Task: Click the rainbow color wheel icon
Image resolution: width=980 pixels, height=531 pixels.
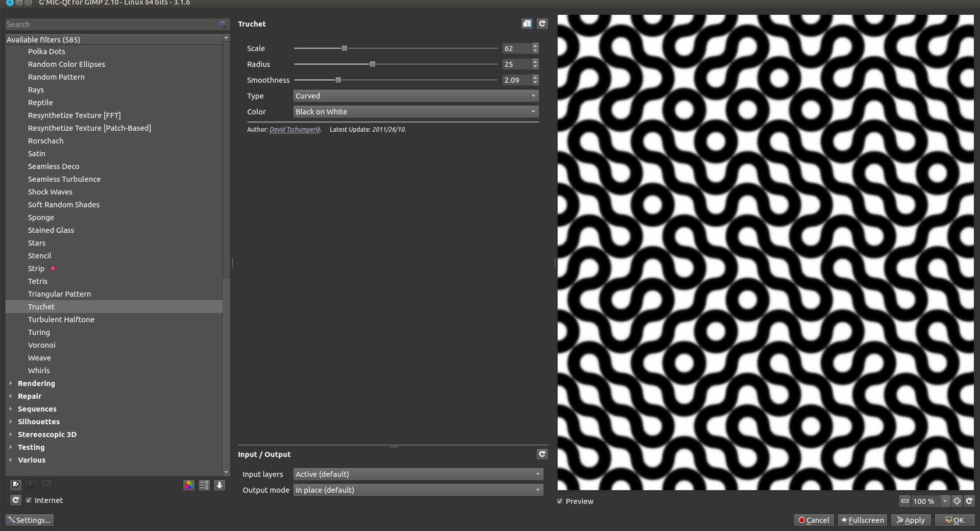Action: pos(189,485)
